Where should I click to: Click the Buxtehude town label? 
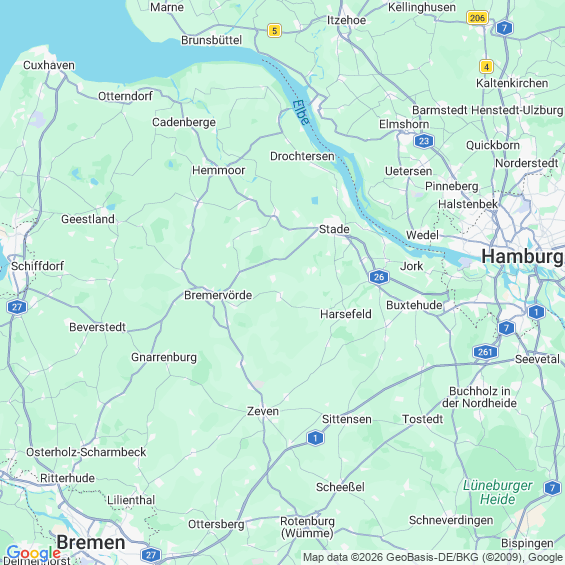414,305
